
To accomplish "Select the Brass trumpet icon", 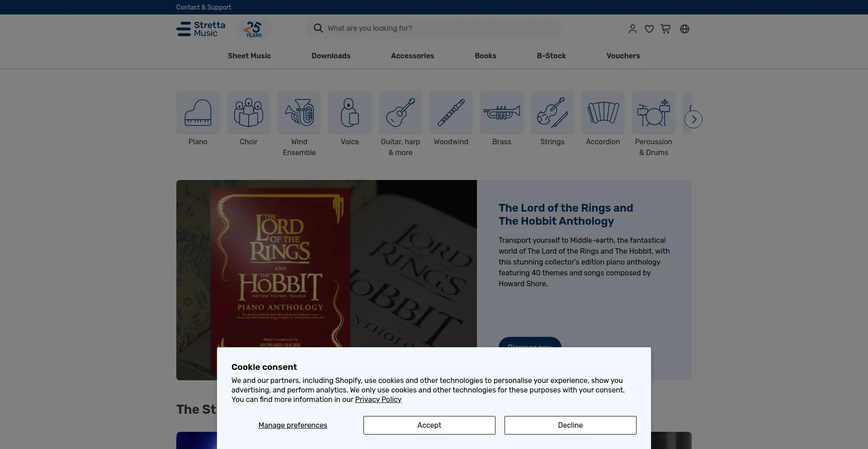I will (502, 113).
